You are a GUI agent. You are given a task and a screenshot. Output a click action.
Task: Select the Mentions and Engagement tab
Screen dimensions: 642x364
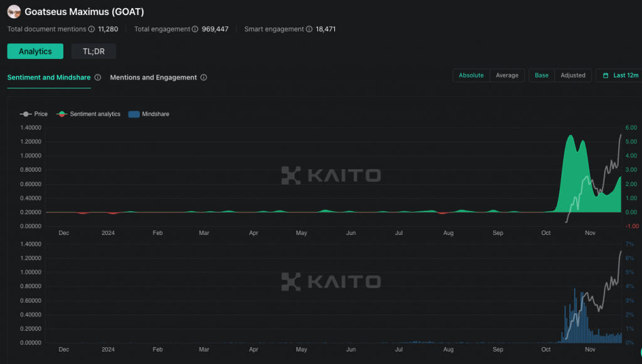click(x=154, y=77)
